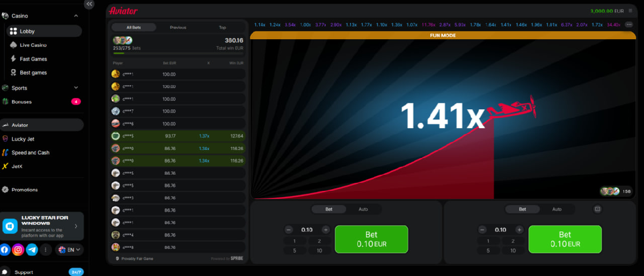The height and width of the screenshot is (276, 644).
Task: Expand the Sports section
Action: 76,88
